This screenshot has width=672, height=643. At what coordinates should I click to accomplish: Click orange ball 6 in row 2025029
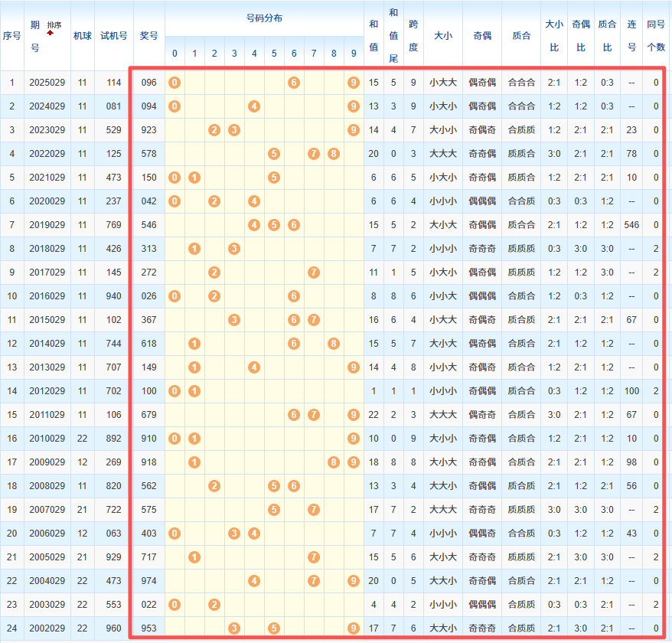(294, 83)
